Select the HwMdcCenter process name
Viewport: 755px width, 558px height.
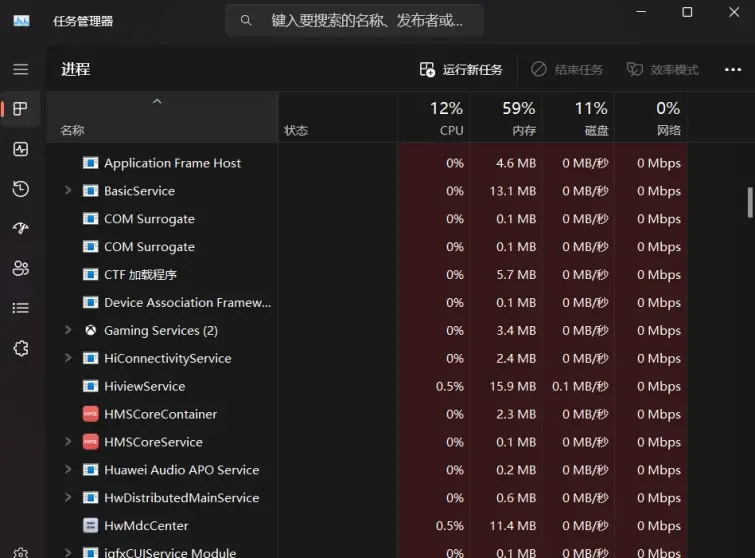146,525
